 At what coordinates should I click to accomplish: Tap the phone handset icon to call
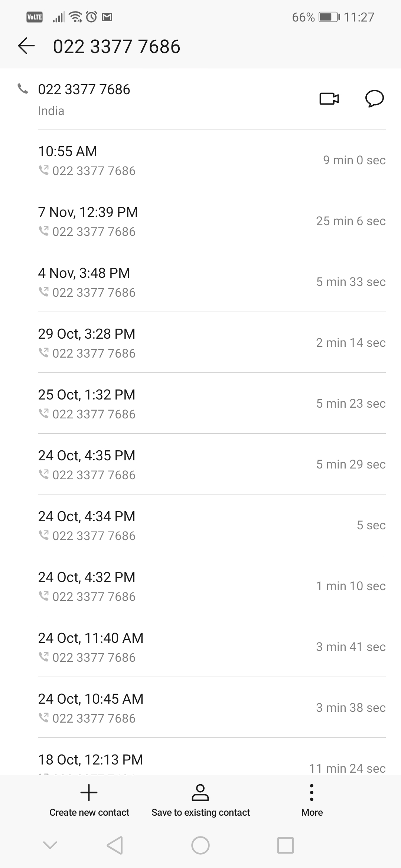(x=23, y=89)
